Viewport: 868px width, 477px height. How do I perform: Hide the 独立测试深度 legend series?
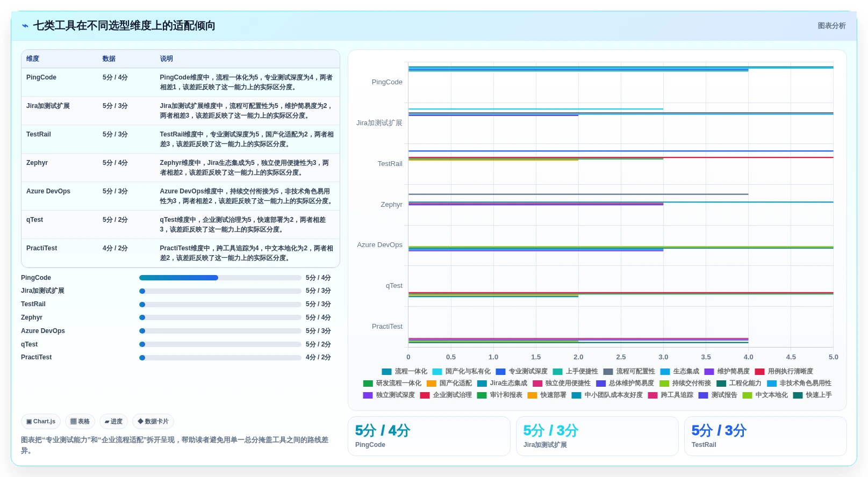pos(389,395)
